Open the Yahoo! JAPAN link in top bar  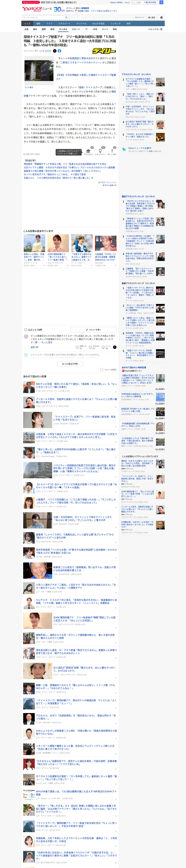[x=116, y=2]
